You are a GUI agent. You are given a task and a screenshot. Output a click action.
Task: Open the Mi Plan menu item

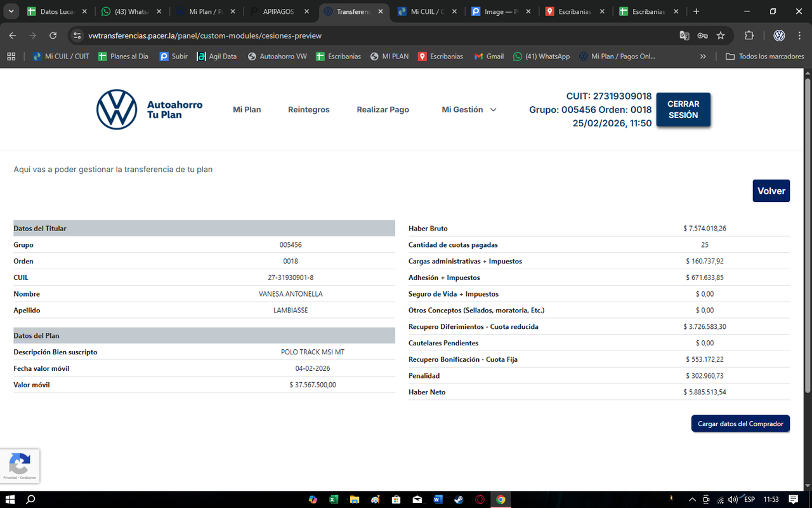(247, 110)
